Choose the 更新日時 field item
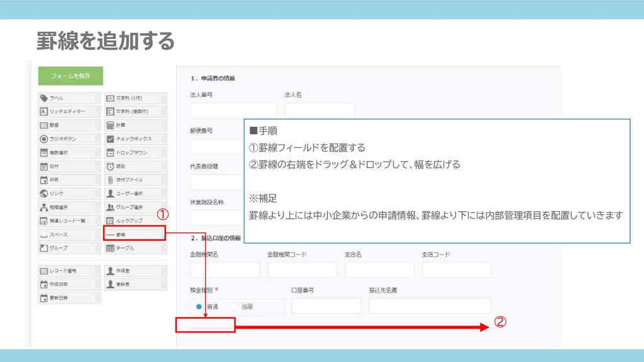Screen dimensions: 644x362 [69, 298]
